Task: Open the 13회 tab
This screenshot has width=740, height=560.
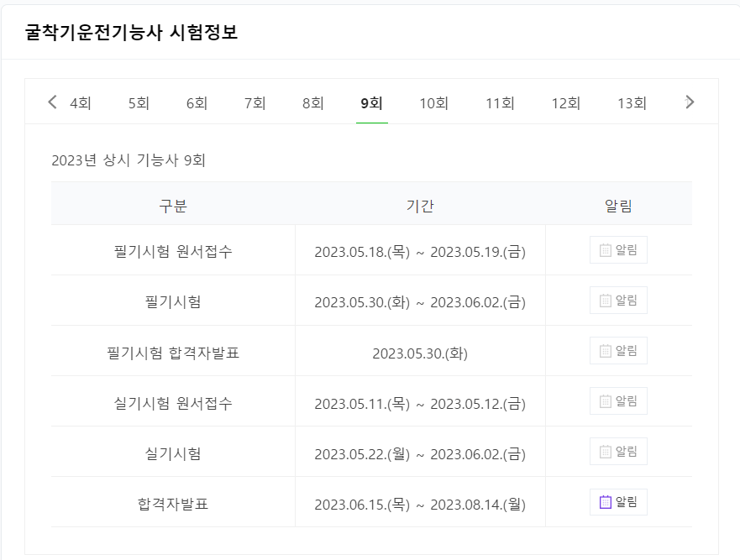Action: (632, 103)
